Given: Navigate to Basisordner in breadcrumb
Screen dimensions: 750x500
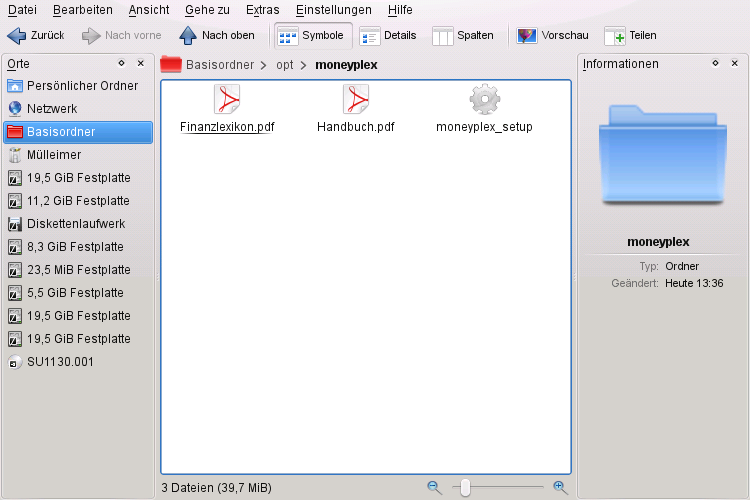Looking at the screenshot, I should tap(220, 65).
